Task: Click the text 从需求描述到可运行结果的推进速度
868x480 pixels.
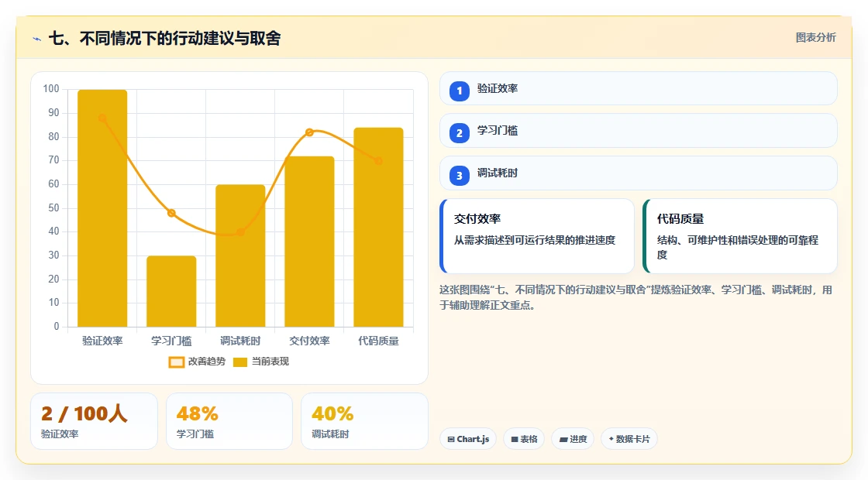Action: click(x=535, y=240)
